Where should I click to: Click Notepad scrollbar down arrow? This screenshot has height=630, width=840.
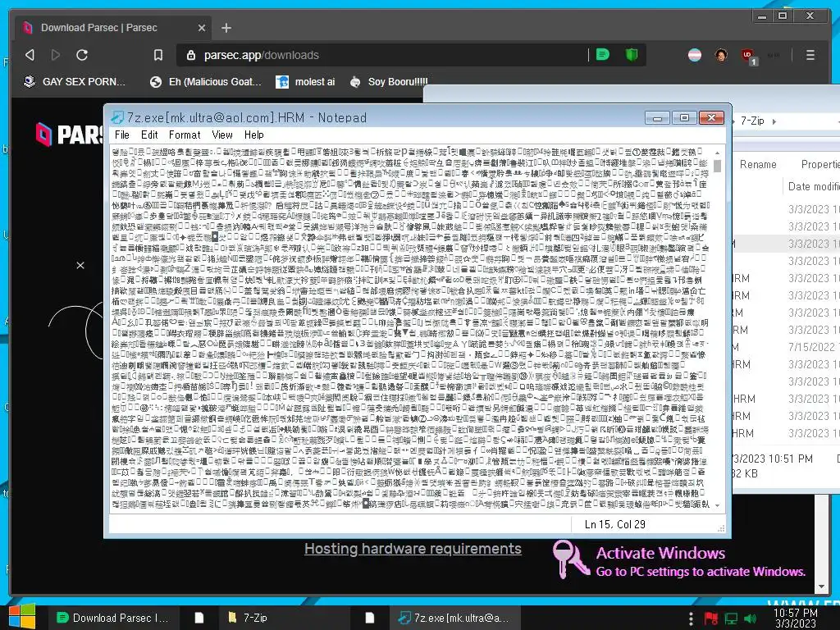[717, 505]
